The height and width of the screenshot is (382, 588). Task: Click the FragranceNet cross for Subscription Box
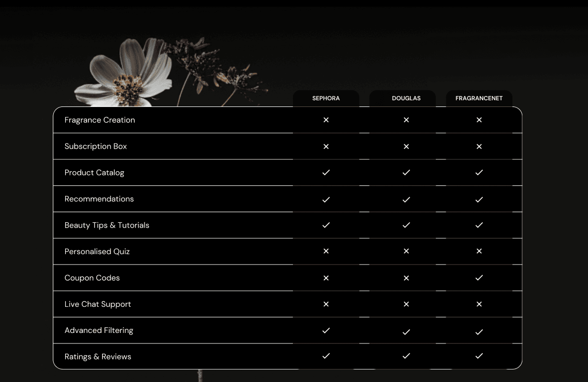point(479,146)
